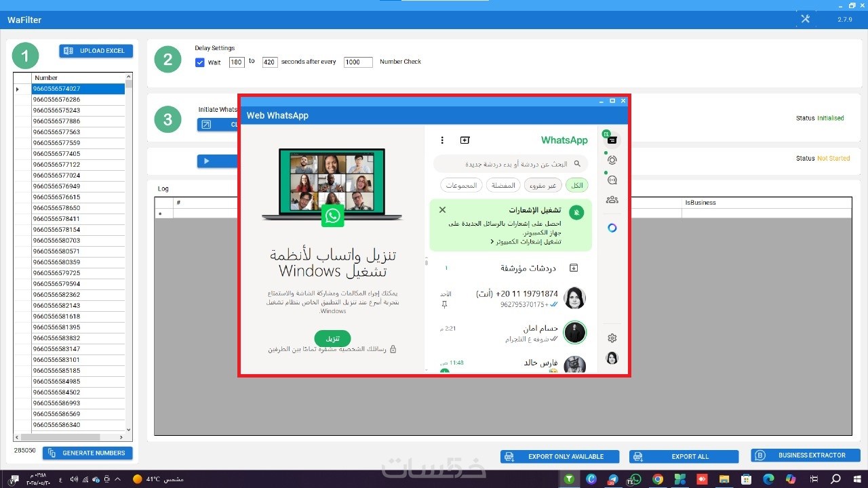
Task: Open Microsoft Store from the taskbar
Action: coord(746,479)
